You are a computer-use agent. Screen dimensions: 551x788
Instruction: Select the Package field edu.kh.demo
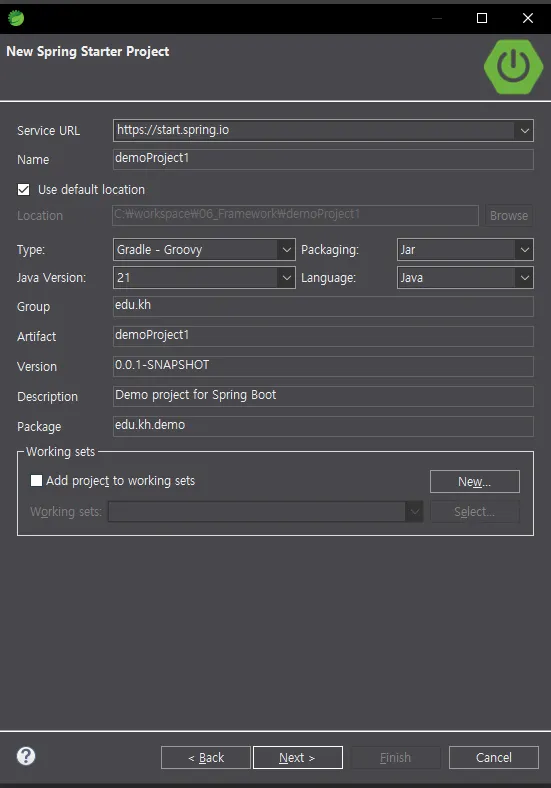click(323, 427)
